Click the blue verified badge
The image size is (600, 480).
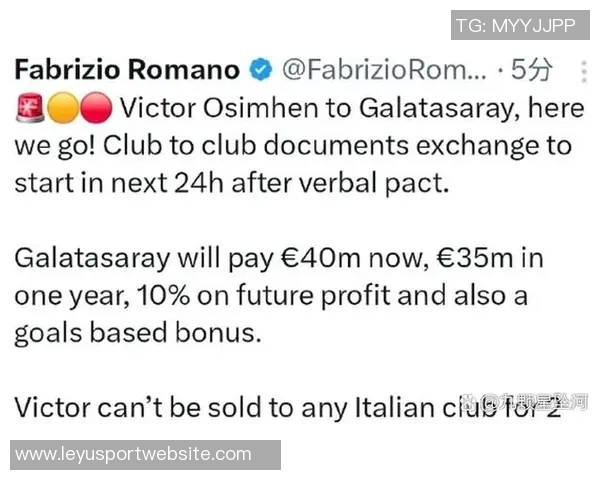pyautogui.click(x=258, y=70)
